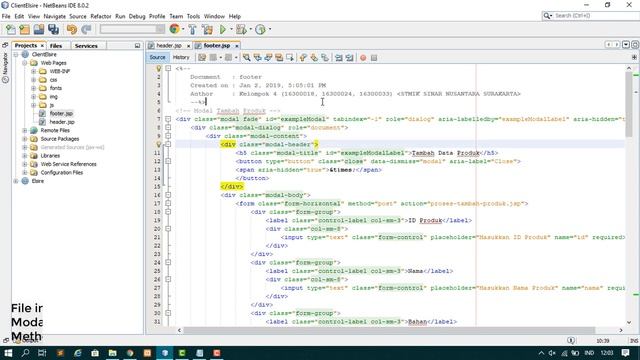
Task: Select Web Service References node
Action: click(69, 164)
